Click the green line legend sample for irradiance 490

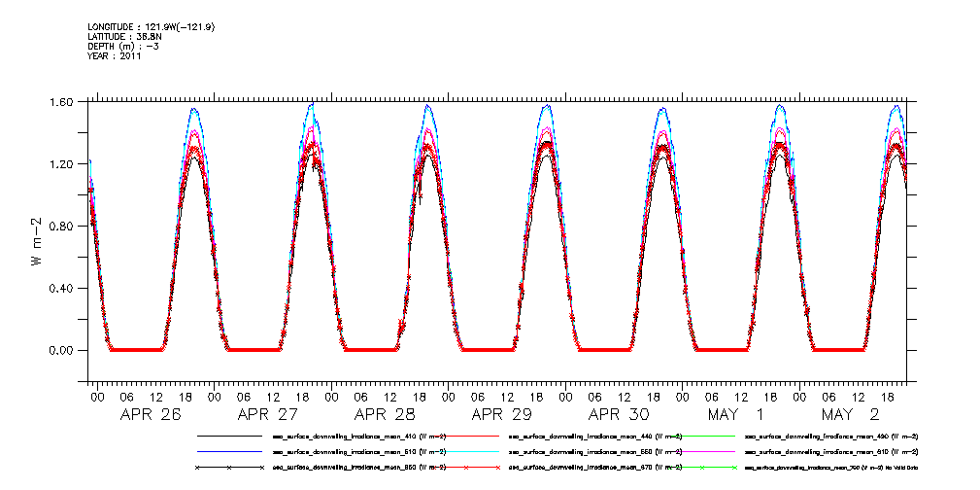[702, 436]
